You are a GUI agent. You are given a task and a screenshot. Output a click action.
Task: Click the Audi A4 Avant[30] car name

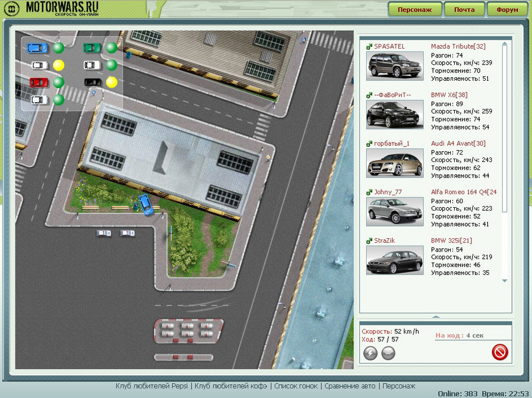[458, 144]
